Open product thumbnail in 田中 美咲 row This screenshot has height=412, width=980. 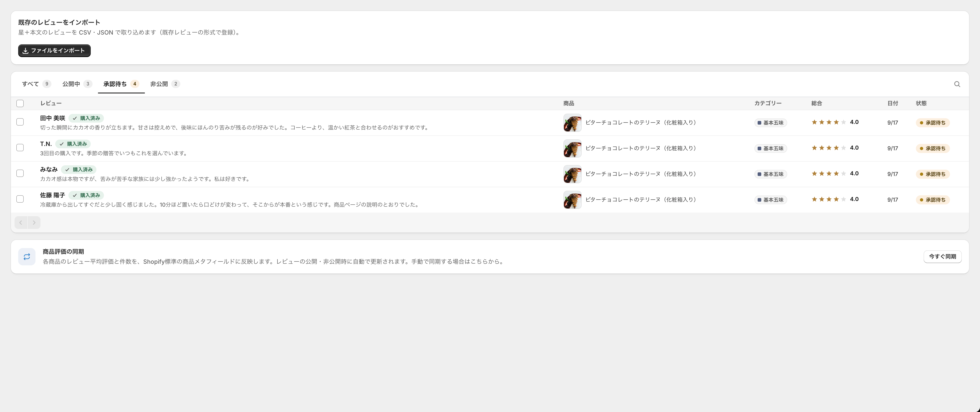tap(572, 123)
